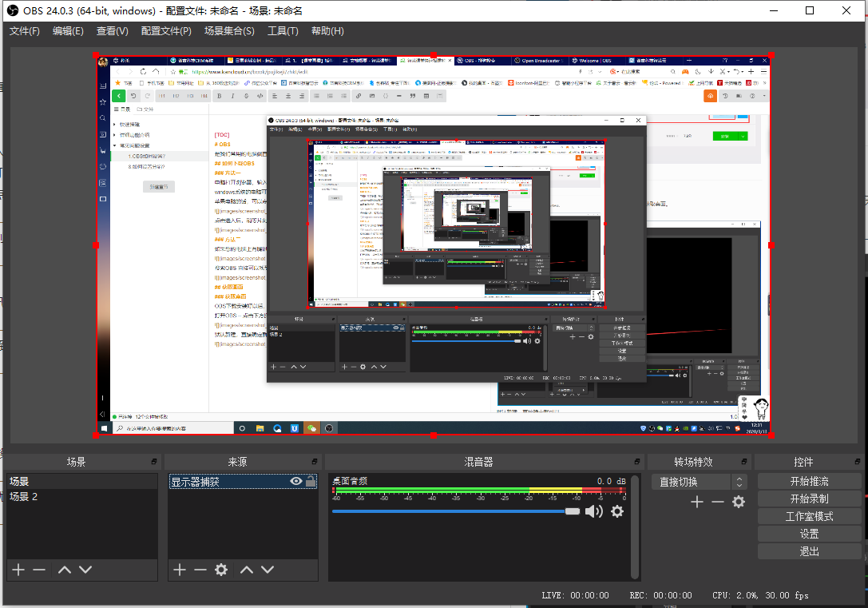Click the 开始推流 button
Image resolution: width=868 pixels, height=608 pixels.
pyautogui.click(x=810, y=481)
